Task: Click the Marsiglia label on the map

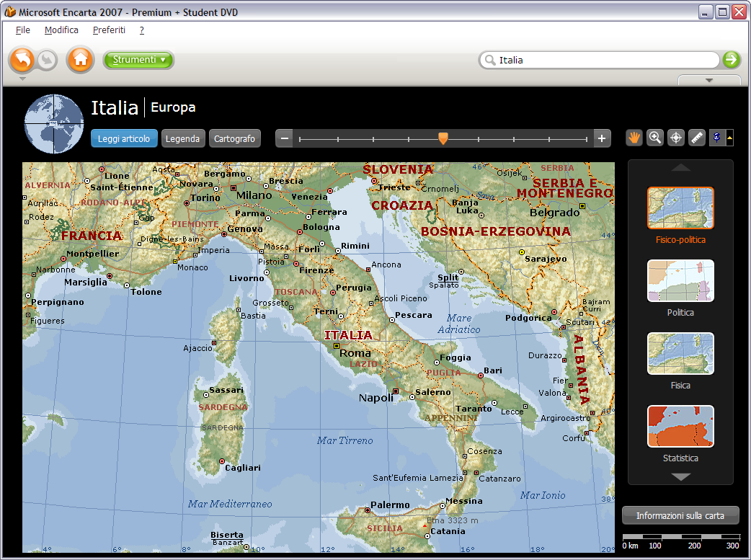Action: click(86, 282)
